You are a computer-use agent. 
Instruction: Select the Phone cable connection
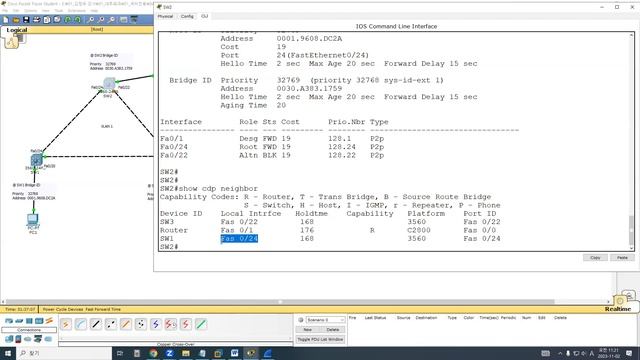[x=141, y=324]
